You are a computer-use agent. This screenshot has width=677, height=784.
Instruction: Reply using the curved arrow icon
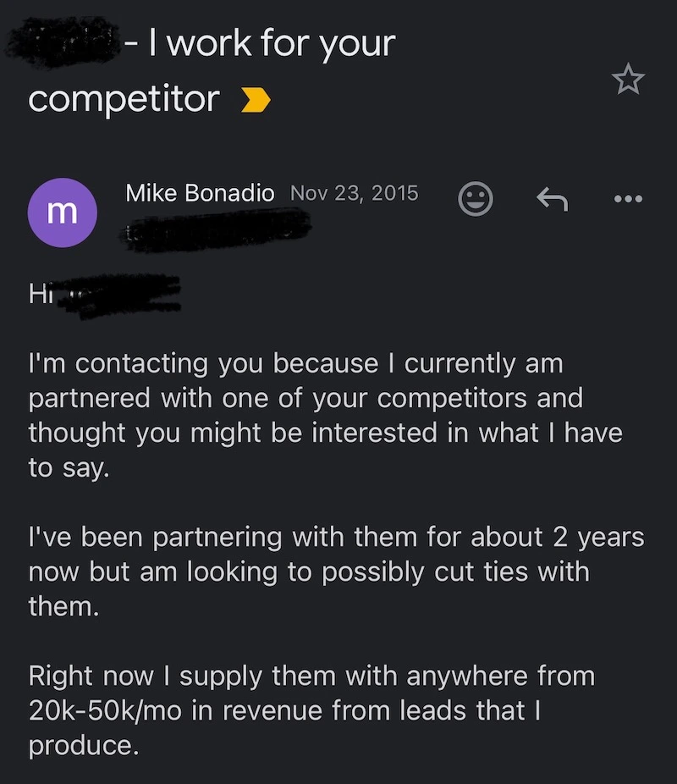[552, 200]
